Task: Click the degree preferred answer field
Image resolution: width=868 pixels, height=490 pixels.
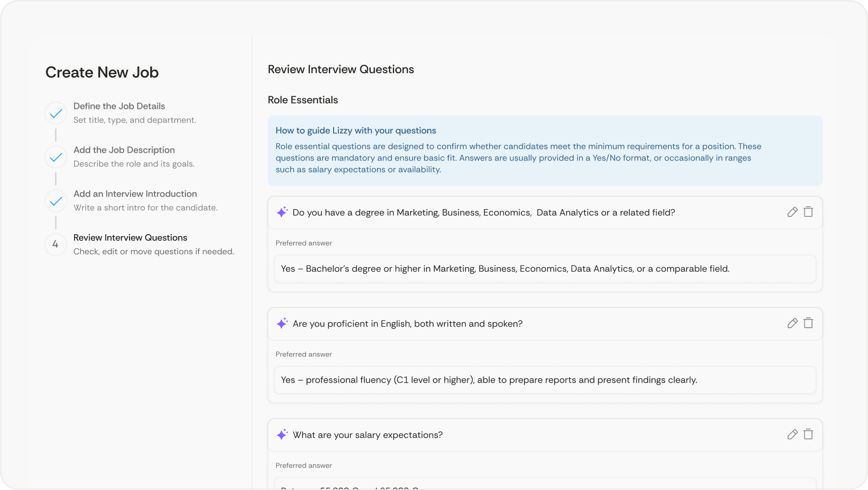Action: coord(544,269)
